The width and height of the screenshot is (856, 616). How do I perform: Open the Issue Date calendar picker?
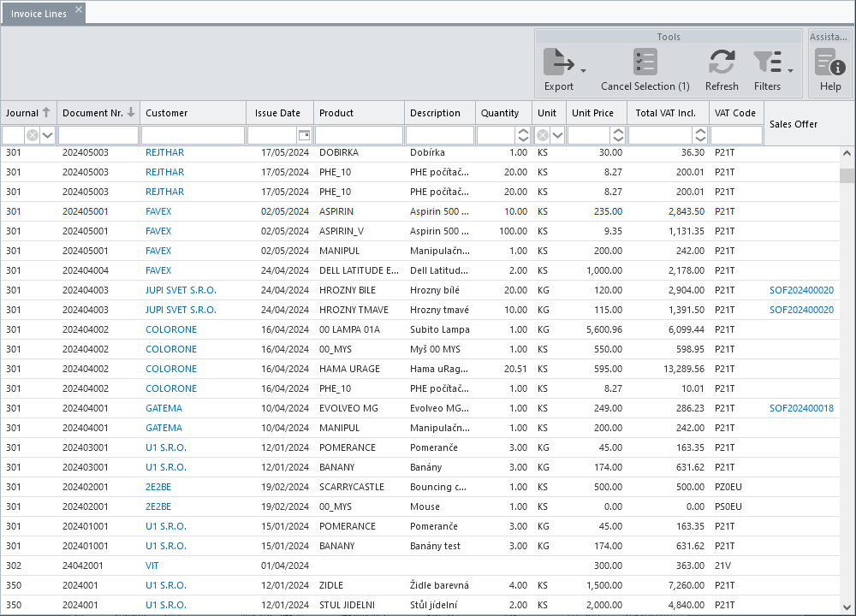304,135
